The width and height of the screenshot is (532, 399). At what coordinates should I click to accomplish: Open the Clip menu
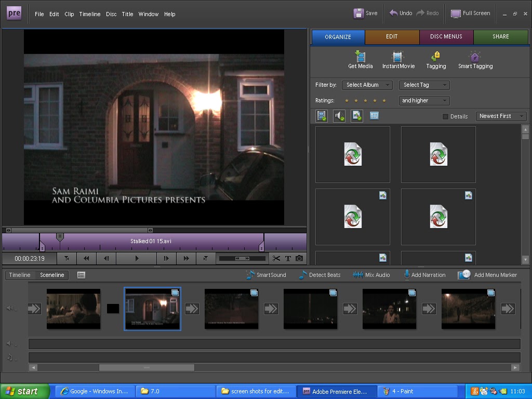coord(69,14)
